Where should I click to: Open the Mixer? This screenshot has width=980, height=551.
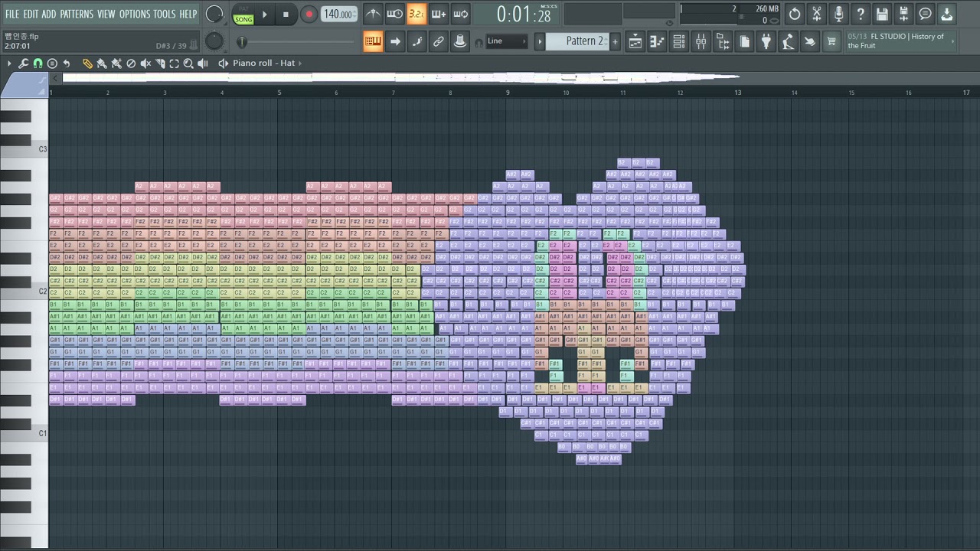coord(701,41)
